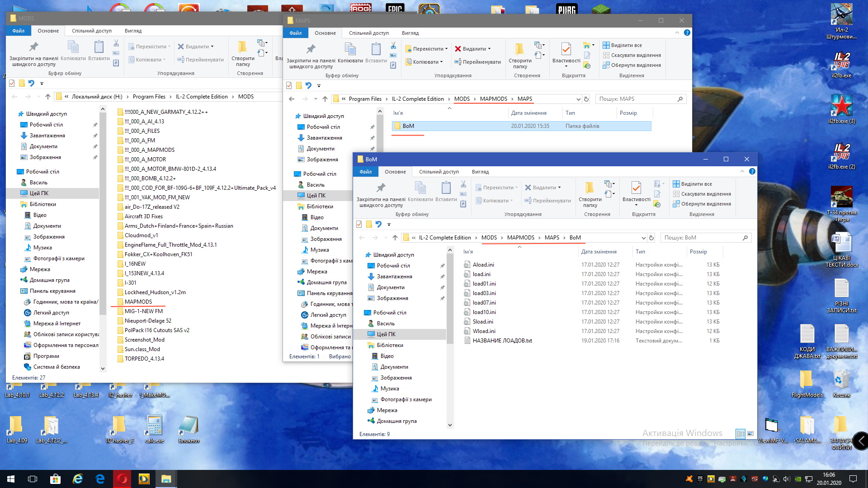Select the load07.ini file
Viewport: 868px width, 488px height.
[x=484, y=303]
